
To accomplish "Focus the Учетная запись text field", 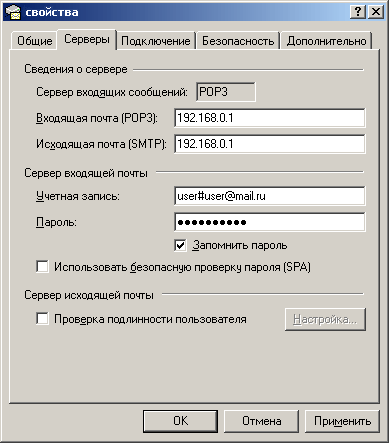I will coord(270,196).
